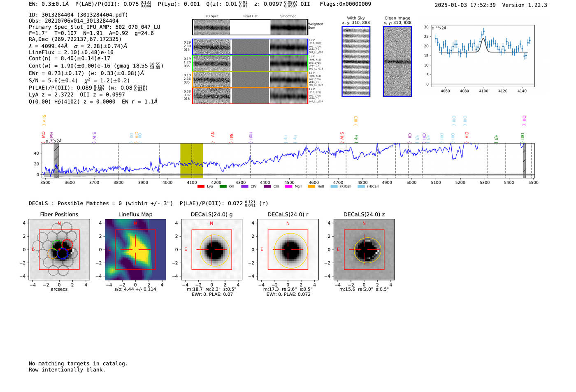The image size is (576, 392).
Task: Click the Version 1.22.3 timestamp text
Action: (x=491, y=5)
